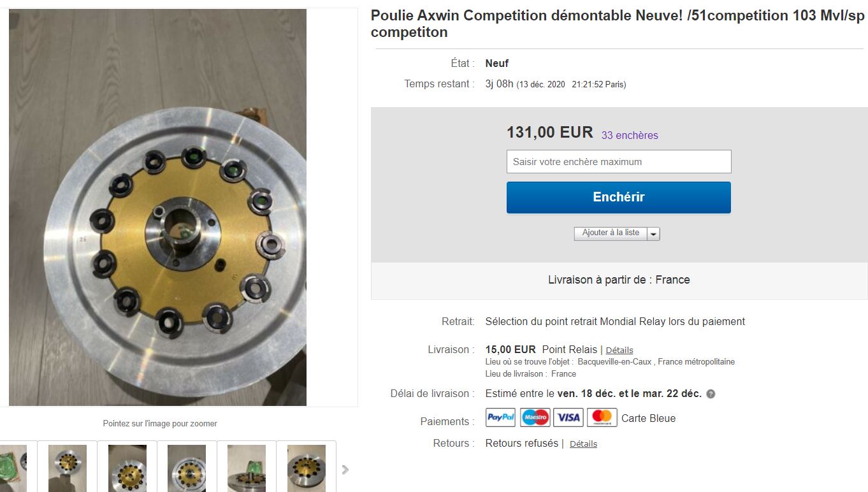Click the delivery estimate help icon
868x492 pixels.
(x=711, y=394)
